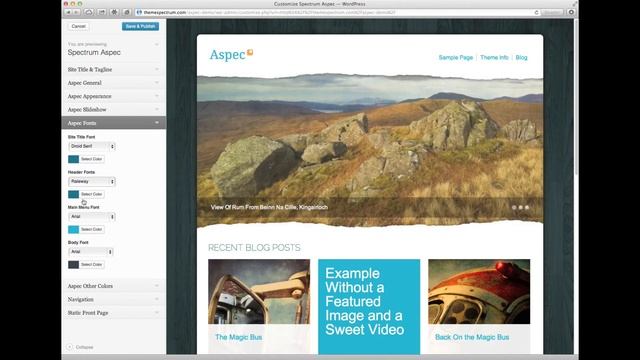The width and height of the screenshot is (640, 360).
Task: Click Select Color under Body Font
Action: point(91,264)
